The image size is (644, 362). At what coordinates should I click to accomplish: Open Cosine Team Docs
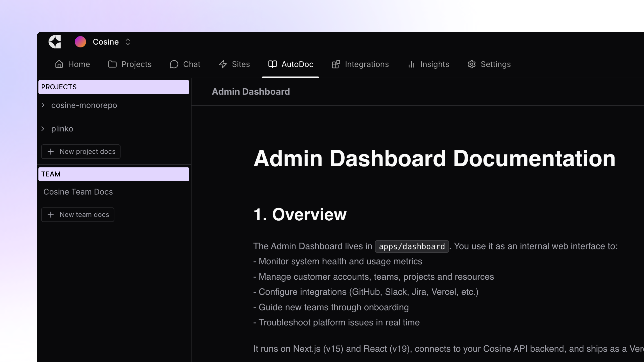pos(78,192)
